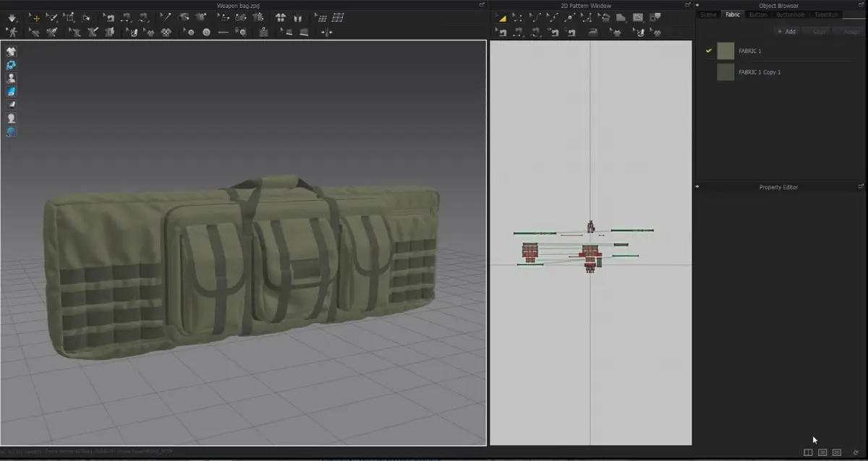
Task: Pick the Steam iron tool in 2D toolbar
Action: tap(593, 33)
